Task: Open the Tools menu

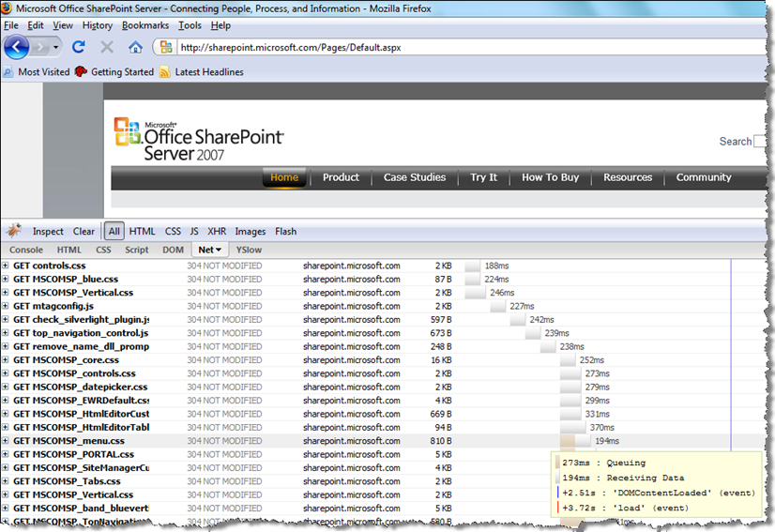Action: [x=190, y=25]
